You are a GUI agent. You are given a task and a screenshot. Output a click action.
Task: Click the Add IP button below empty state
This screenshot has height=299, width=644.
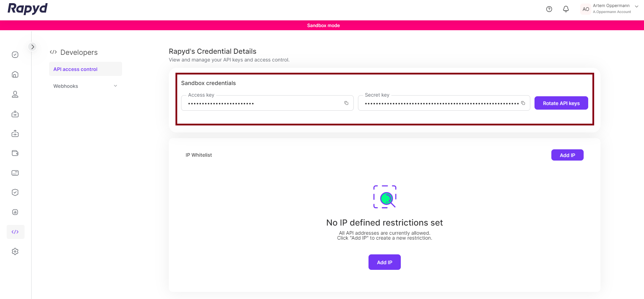384,262
